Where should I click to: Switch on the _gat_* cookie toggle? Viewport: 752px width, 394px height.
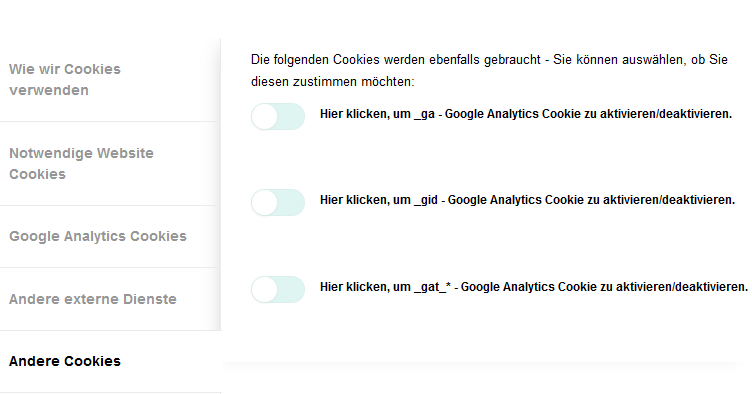point(278,289)
